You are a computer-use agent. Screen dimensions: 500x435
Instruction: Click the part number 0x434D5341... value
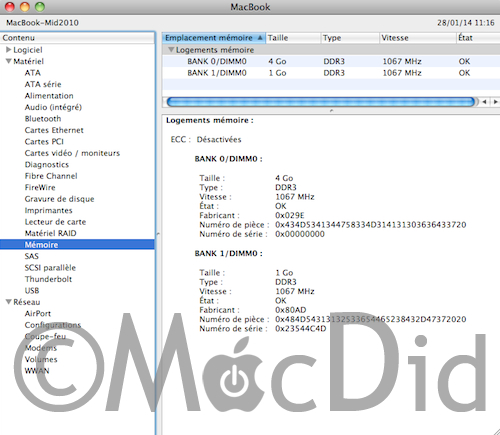click(370, 225)
